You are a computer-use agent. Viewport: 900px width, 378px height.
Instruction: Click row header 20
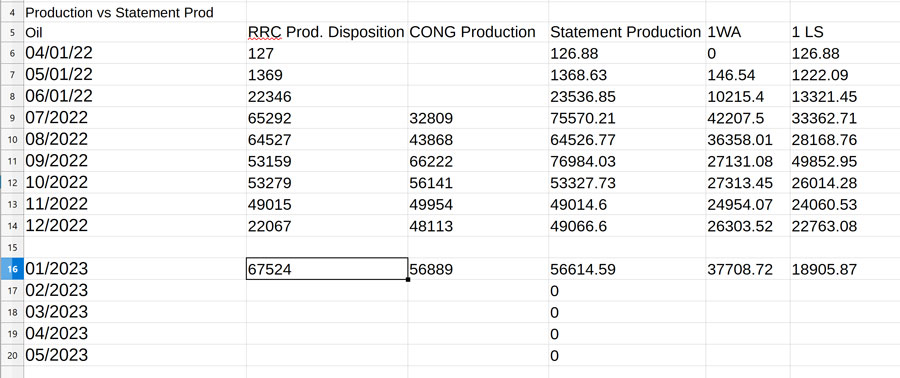[x=12, y=355]
